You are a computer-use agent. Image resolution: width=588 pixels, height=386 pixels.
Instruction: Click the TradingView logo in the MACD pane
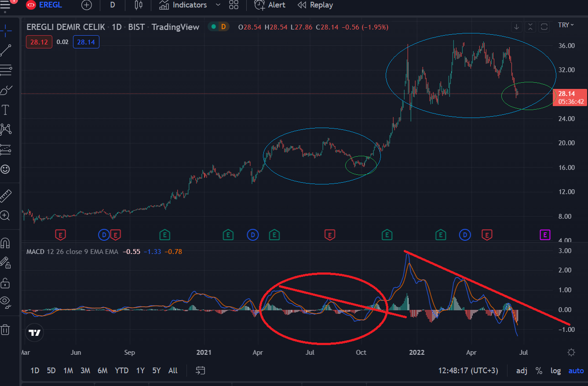35,333
